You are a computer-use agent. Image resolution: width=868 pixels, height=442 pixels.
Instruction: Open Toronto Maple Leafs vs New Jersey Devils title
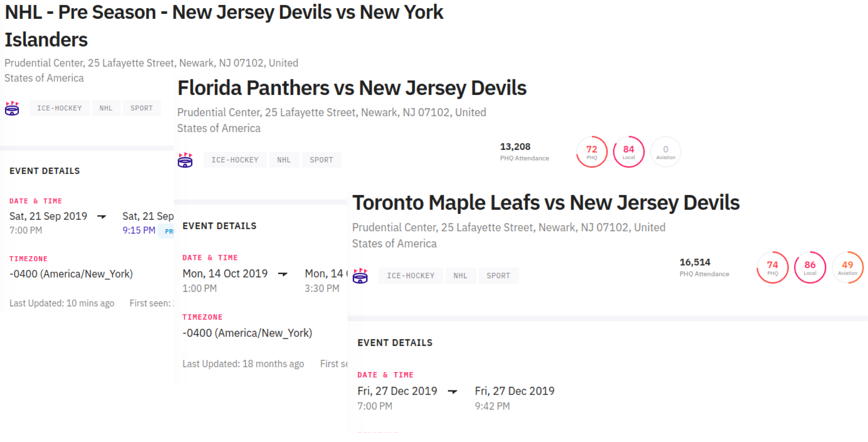(x=546, y=203)
